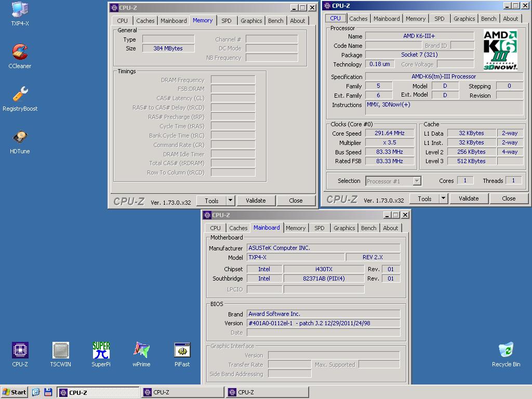Click Validate in the CPU window

tap(469, 198)
